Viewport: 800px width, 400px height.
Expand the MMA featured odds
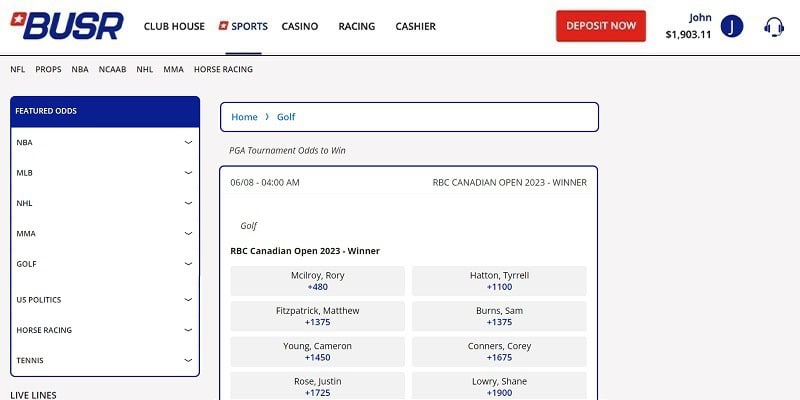[x=105, y=234]
